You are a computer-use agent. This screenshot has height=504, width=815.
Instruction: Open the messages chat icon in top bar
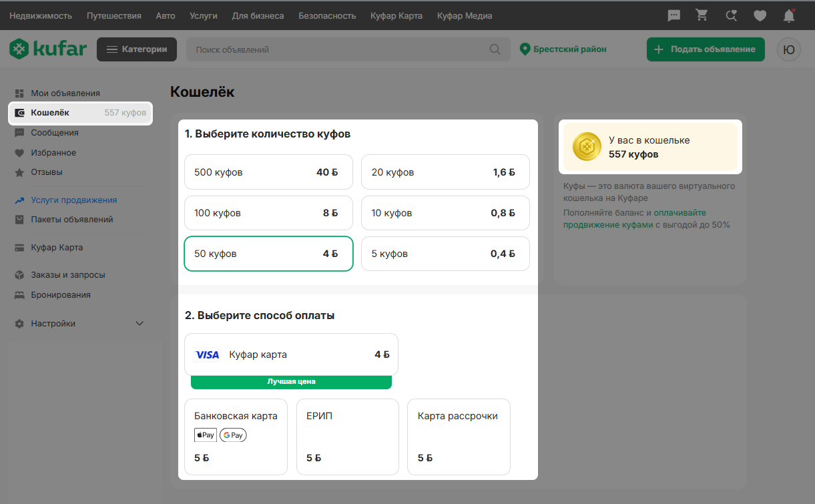(674, 15)
